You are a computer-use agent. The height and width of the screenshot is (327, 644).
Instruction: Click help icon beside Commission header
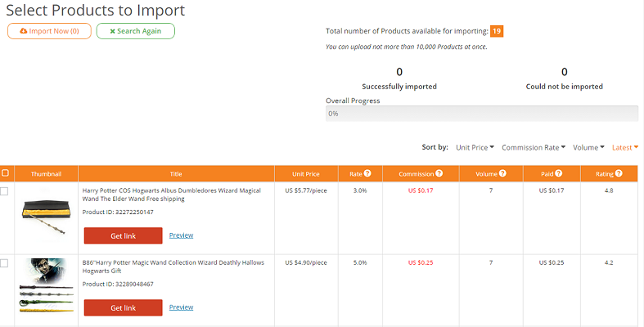click(x=439, y=173)
